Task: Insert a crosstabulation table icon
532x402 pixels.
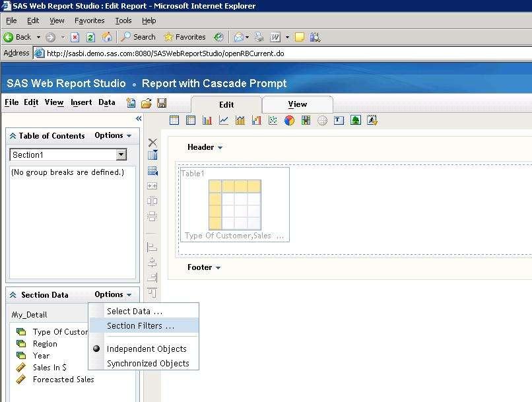Action: pyautogui.click(x=191, y=120)
